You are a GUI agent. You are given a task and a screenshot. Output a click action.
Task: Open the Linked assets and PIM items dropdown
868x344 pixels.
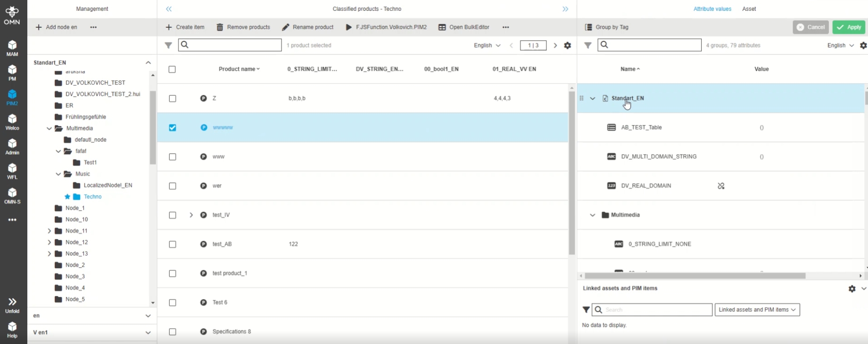point(757,310)
